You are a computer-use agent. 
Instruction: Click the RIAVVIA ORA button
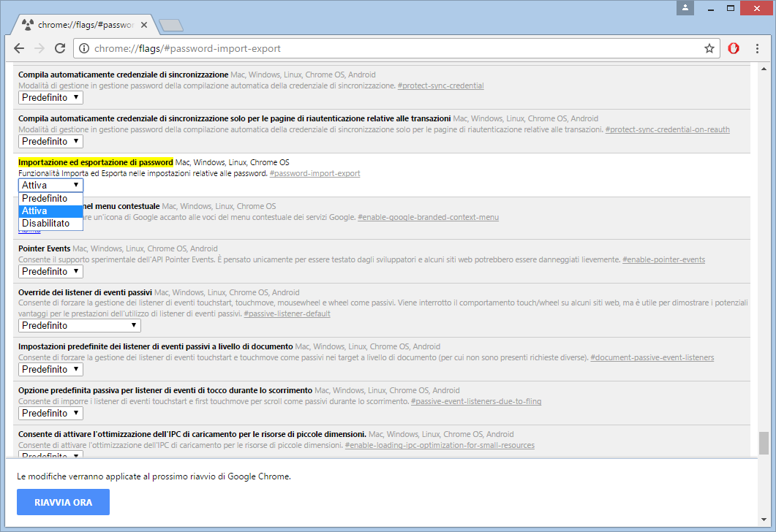click(63, 502)
